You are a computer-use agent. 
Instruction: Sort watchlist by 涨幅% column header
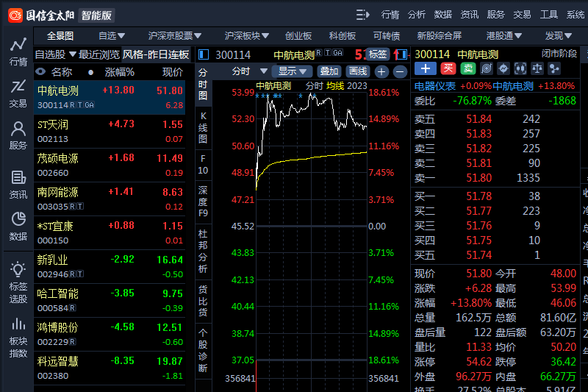120,72
